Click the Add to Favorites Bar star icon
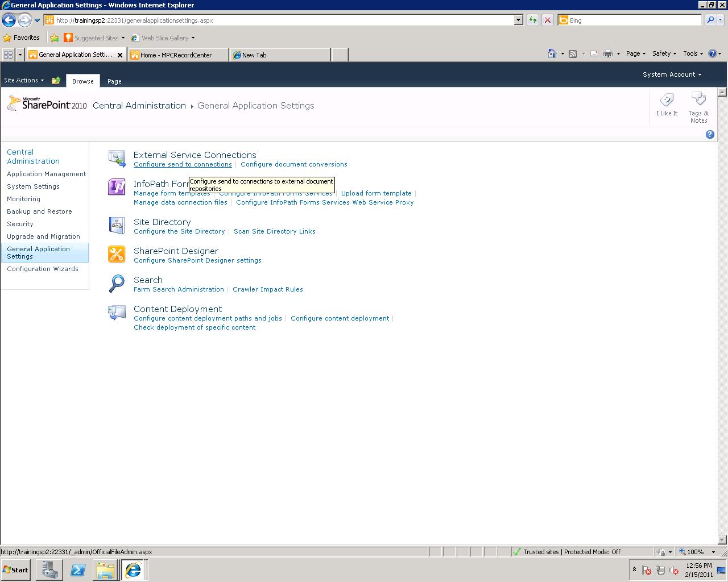 tap(55, 38)
